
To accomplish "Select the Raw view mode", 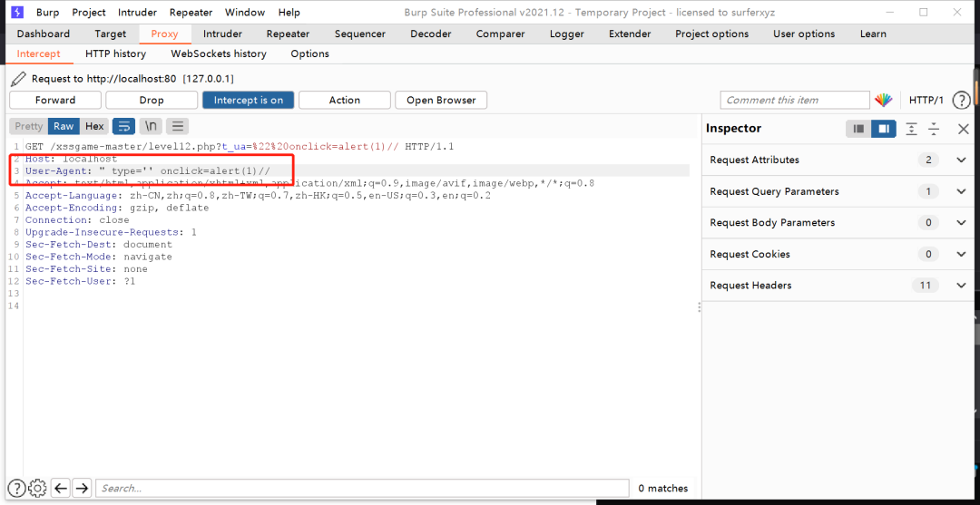I will coord(64,126).
